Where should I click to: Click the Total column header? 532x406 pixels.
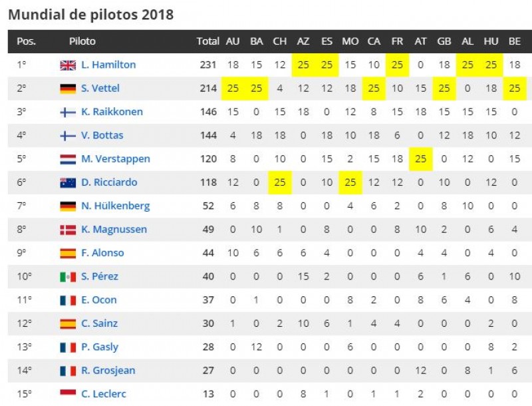point(207,41)
